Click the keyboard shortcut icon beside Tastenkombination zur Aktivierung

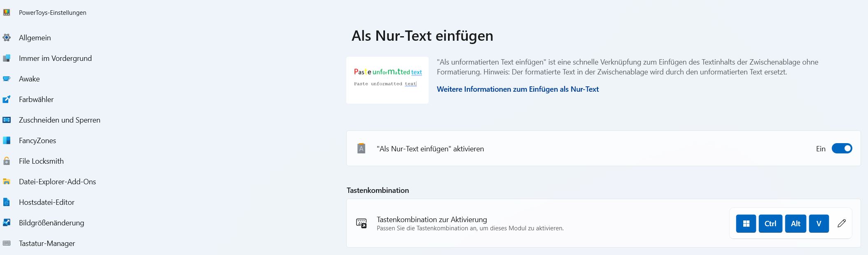click(361, 223)
